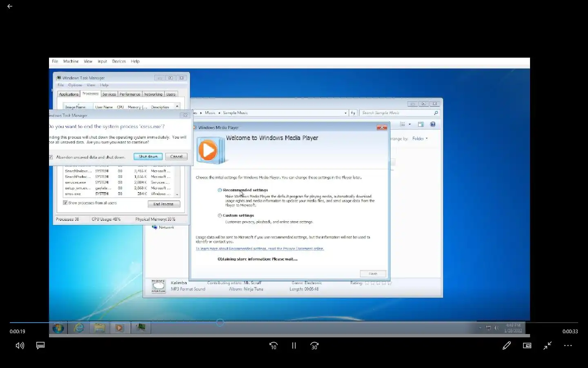588x368 pixels.
Task: Switch to the Users tab
Action: tap(171, 94)
